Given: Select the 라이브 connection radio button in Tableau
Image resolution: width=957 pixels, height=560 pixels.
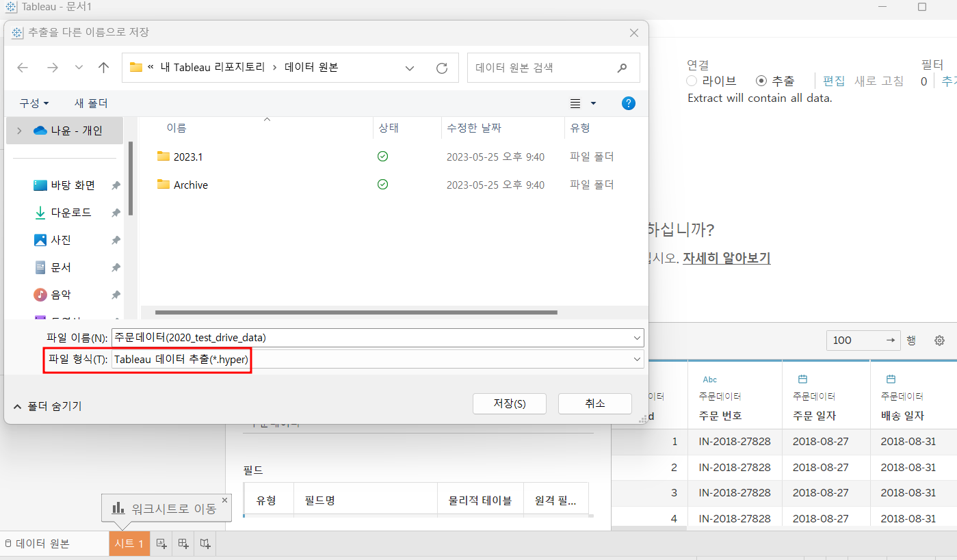Looking at the screenshot, I should (692, 81).
